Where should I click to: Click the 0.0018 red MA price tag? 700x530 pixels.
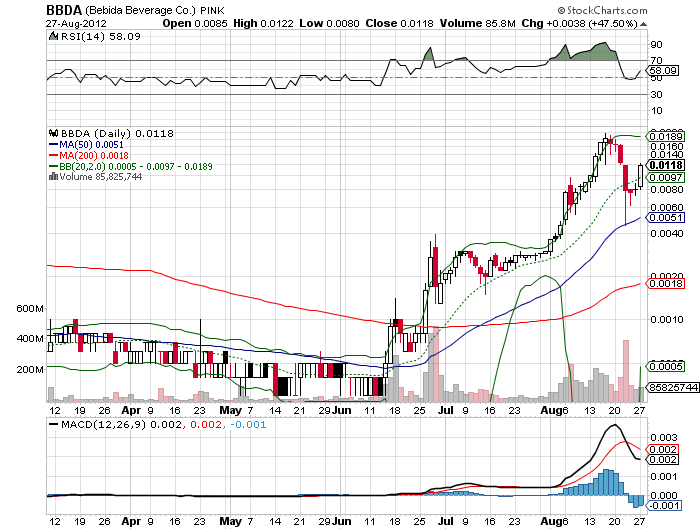(666, 284)
